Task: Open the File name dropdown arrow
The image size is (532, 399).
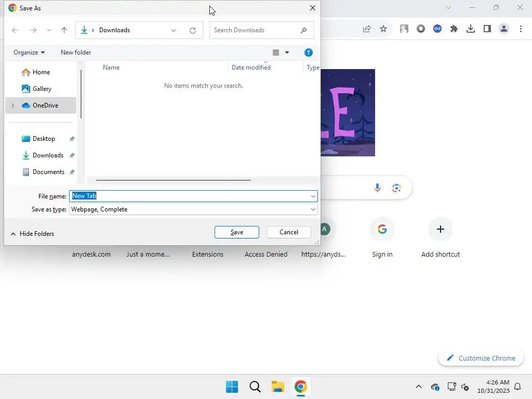Action: [313, 196]
